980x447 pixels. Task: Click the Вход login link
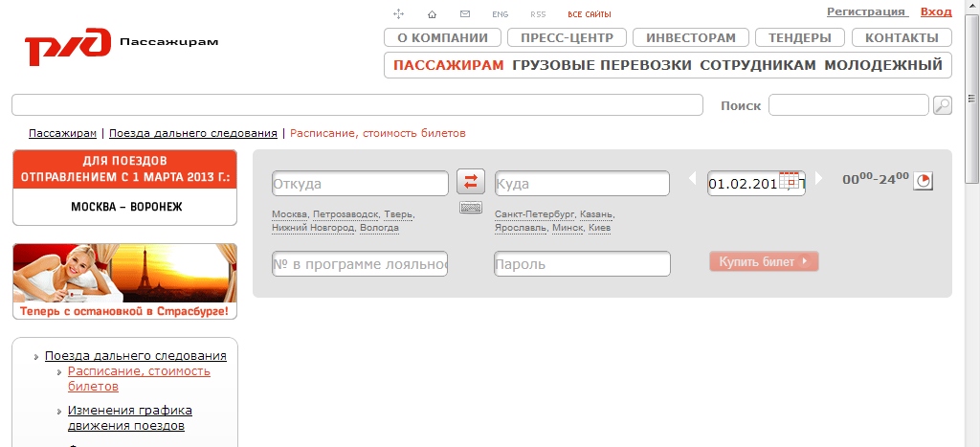[x=936, y=11]
